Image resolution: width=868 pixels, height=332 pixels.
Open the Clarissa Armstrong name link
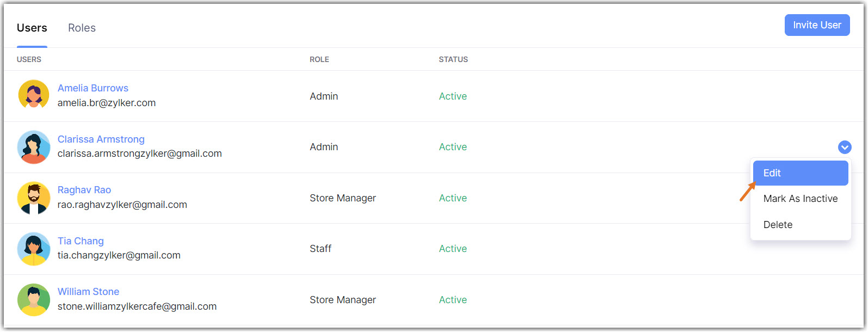click(101, 139)
